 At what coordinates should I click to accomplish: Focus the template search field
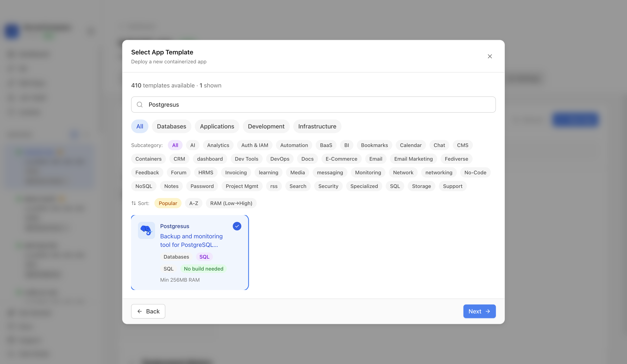[x=313, y=105]
